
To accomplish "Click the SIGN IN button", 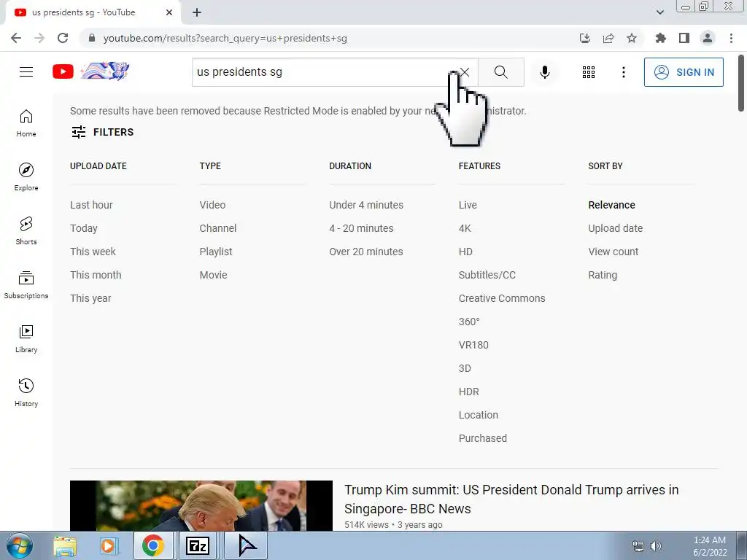I will click(x=684, y=72).
